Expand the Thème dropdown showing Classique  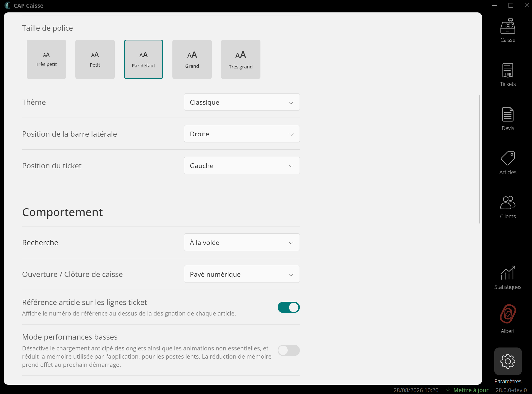(x=242, y=102)
